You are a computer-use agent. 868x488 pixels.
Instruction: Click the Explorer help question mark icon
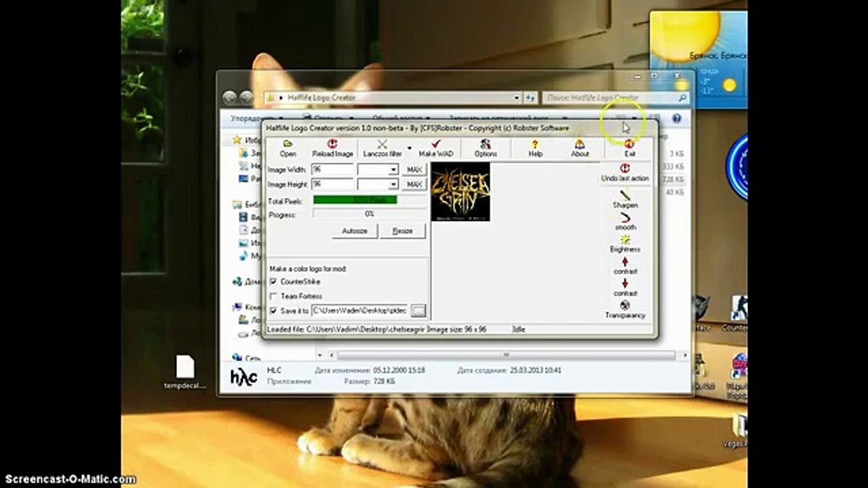(x=676, y=119)
